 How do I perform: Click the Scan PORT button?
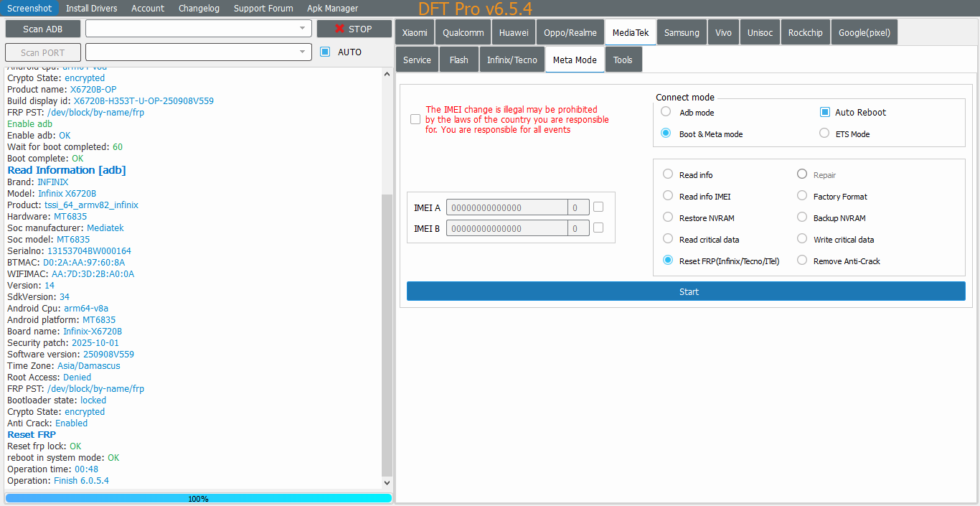point(42,52)
